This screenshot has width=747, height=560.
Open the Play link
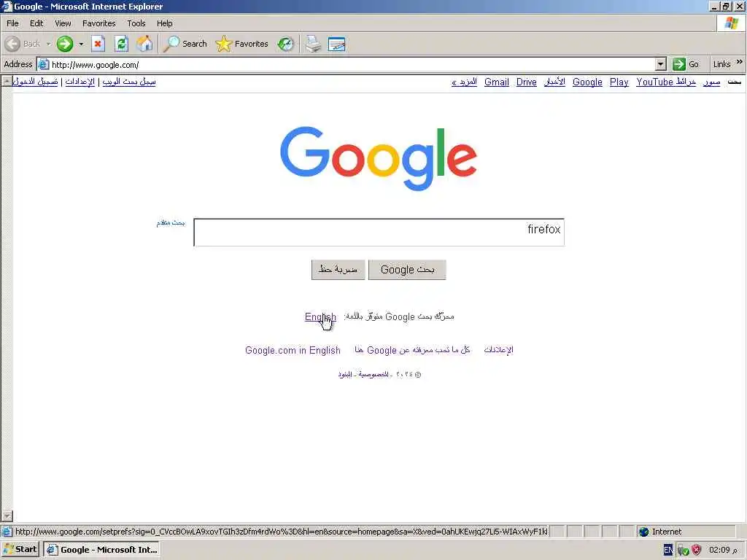coord(619,82)
